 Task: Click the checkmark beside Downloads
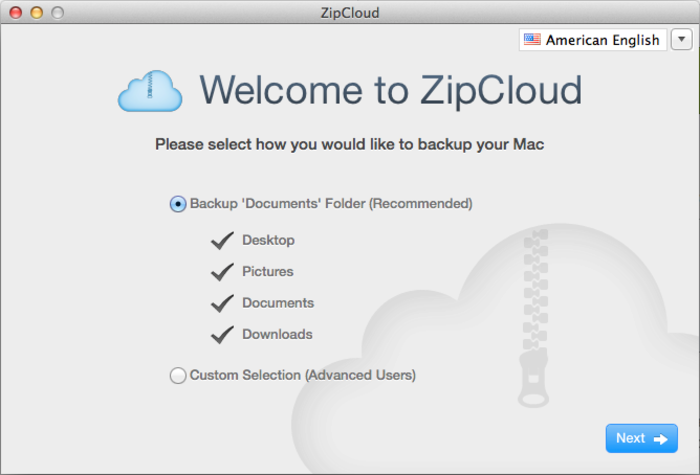pyautogui.click(x=222, y=335)
